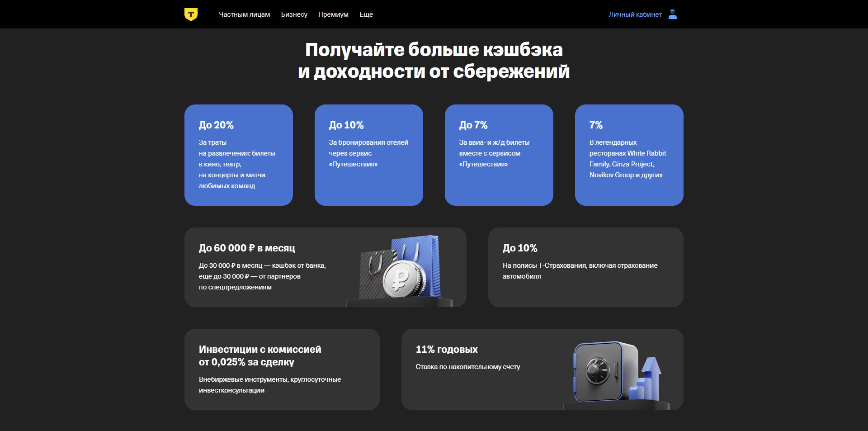
Task: Select the До 10% hotel booking card
Action: point(368,155)
